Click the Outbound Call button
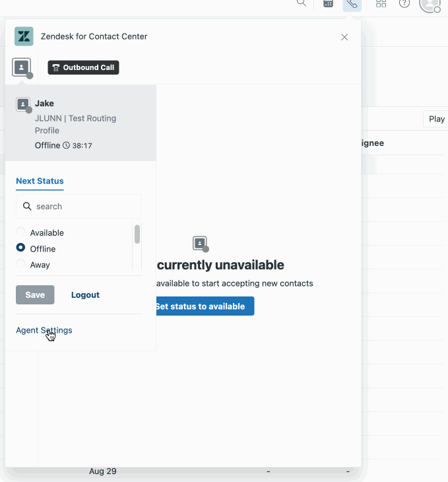Viewport: 448px width, 482px height. pos(83,67)
